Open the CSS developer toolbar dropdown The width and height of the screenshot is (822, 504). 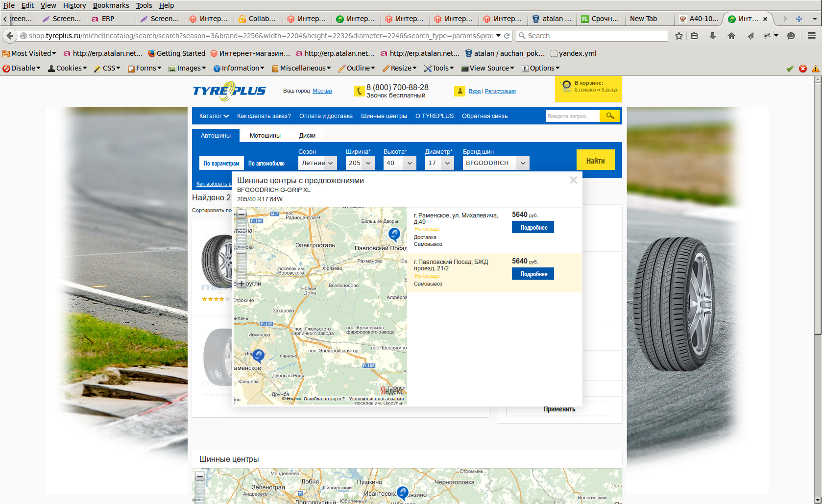(107, 68)
